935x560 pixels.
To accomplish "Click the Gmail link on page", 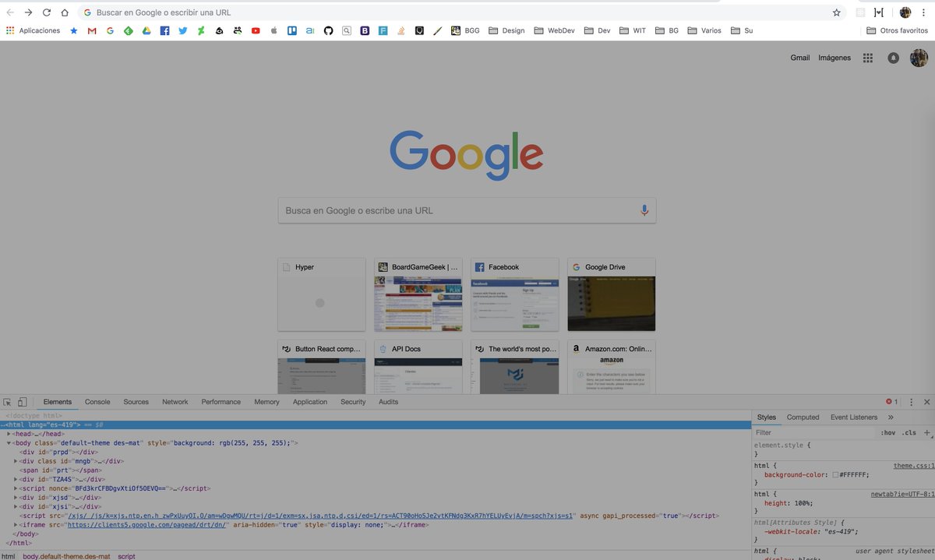I will point(800,58).
